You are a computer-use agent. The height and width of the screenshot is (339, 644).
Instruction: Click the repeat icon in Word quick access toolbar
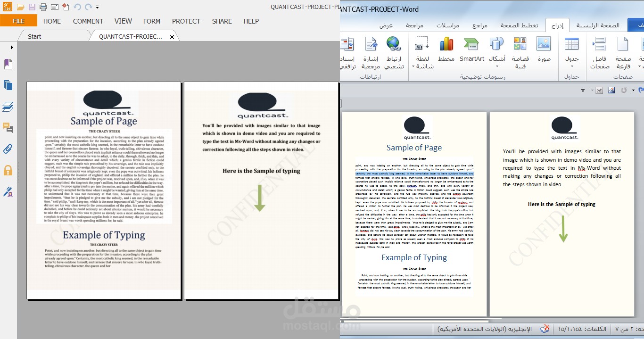tap(624, 90)
